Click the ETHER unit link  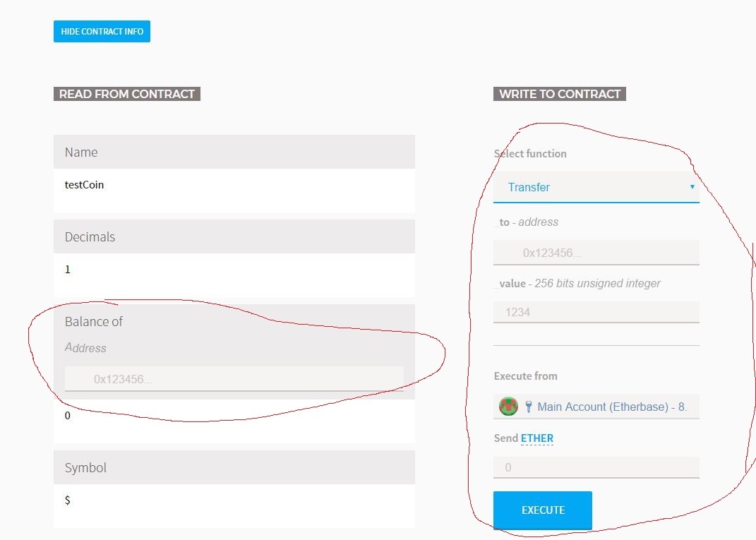tap(537, 438)
